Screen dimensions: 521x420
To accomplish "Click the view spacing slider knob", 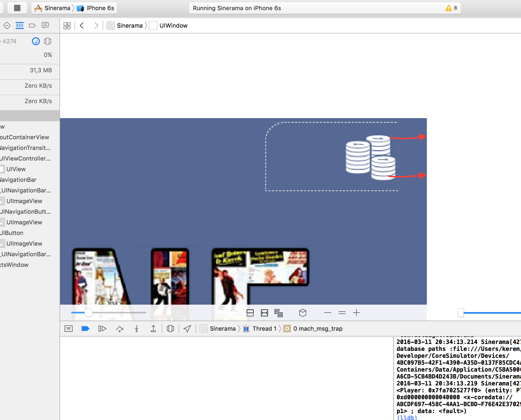I will [89, 313].
